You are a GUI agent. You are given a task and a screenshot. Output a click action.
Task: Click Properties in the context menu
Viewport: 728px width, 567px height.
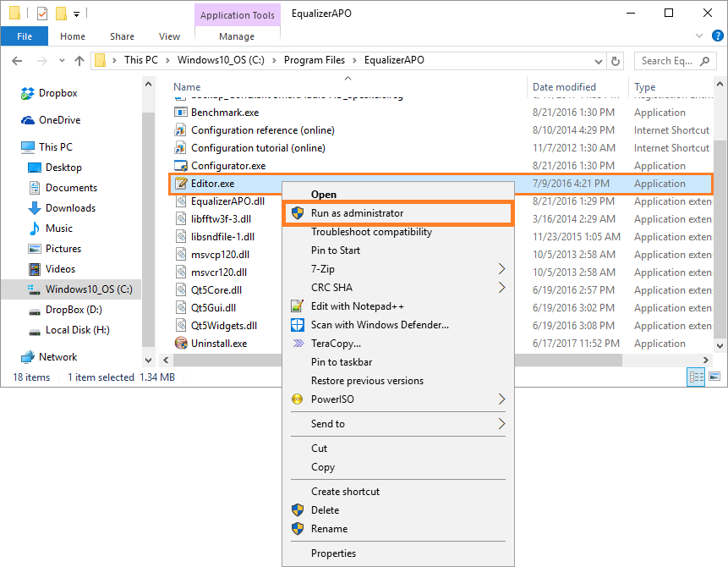point(398,553)
